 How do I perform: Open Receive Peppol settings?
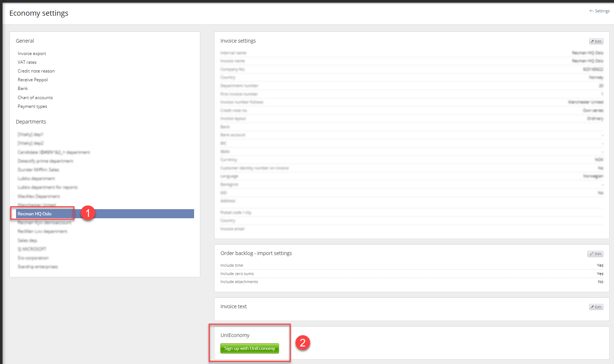tap(32, 80)
